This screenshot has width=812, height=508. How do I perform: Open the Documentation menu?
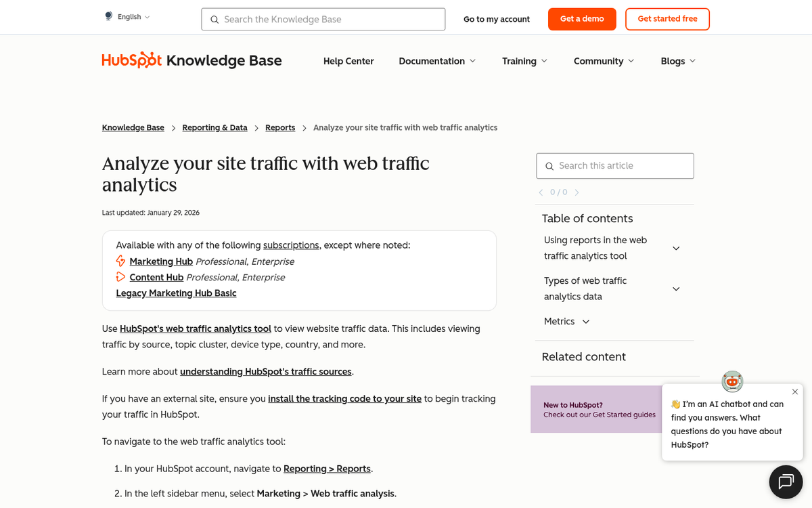pos(436,61)
